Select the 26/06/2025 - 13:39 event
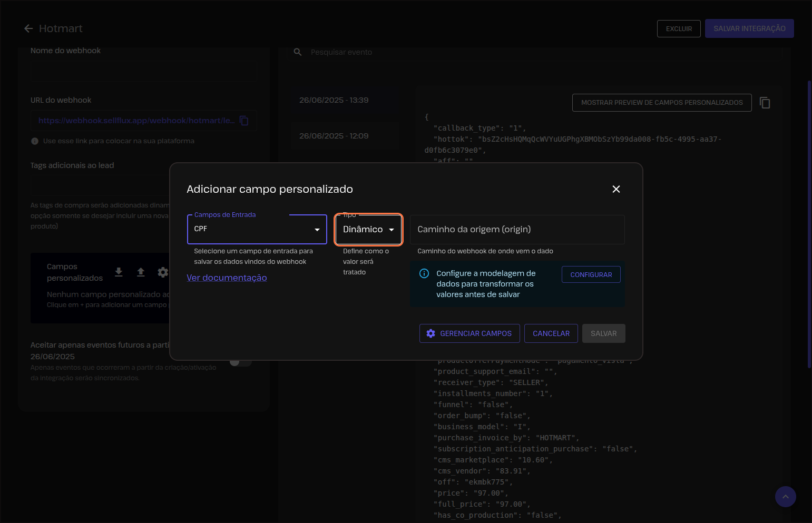This screenshot has height=523, width=812. (x=334, y=100)
